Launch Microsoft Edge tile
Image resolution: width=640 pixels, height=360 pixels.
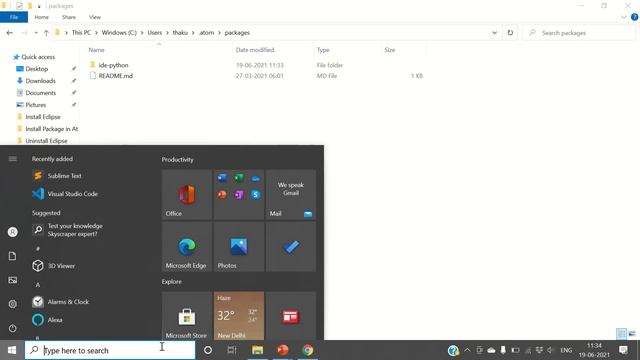187,247
